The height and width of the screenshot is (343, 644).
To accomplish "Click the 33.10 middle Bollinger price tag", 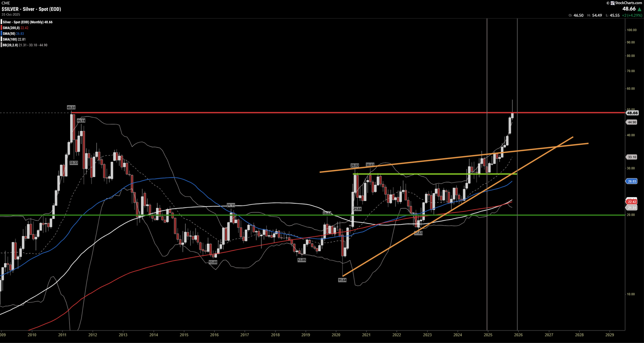I will pyautogui.click(x=632, y=157).
